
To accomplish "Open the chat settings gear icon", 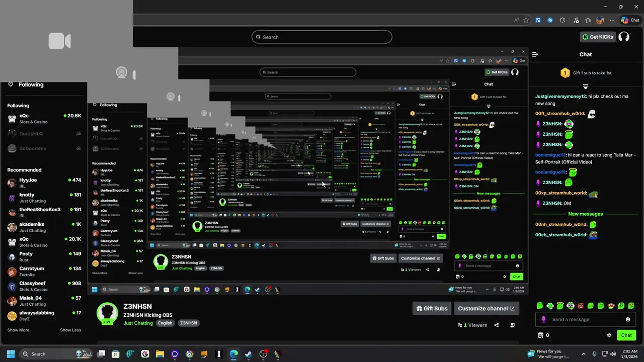I will (x=609, y=335).
